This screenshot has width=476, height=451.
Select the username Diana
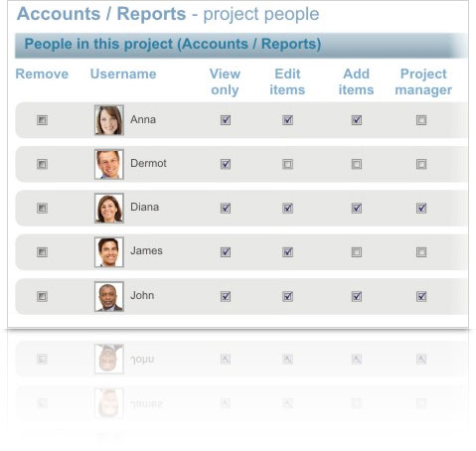tap(145, 207)
